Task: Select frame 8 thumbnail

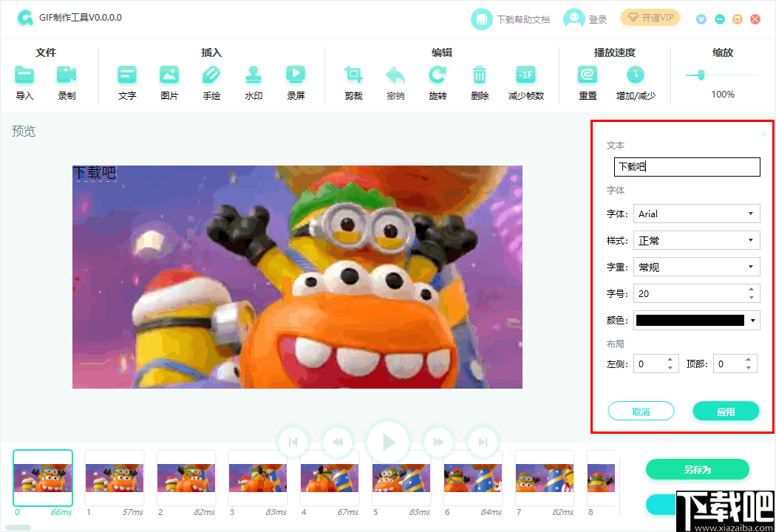Action: pos(601,478)
